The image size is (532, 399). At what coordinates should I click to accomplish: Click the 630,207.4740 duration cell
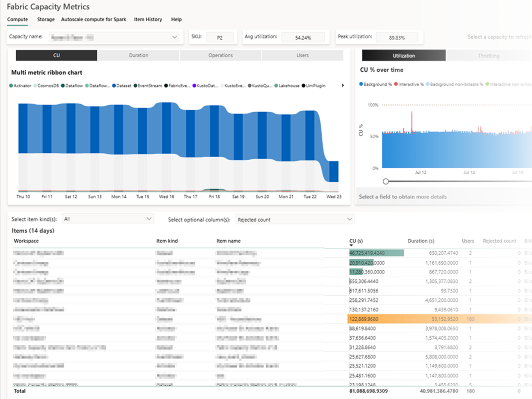tap(444, 253)
